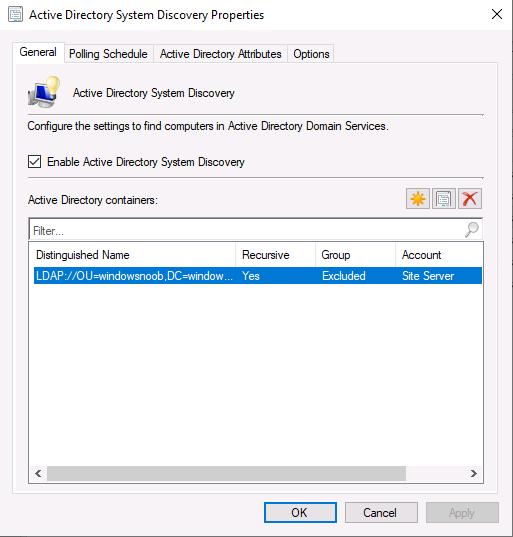Open properties of the selected container
513x537 pixels.
click(x=444, y=199)
